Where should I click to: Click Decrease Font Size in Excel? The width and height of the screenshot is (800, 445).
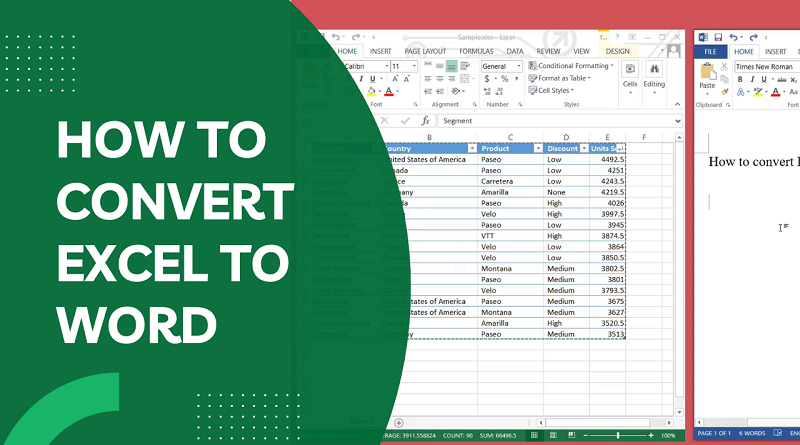(407, 79)
